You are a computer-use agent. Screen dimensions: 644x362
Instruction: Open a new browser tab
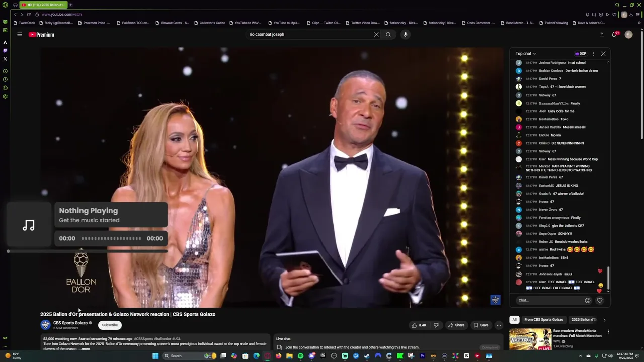[70, 5]
